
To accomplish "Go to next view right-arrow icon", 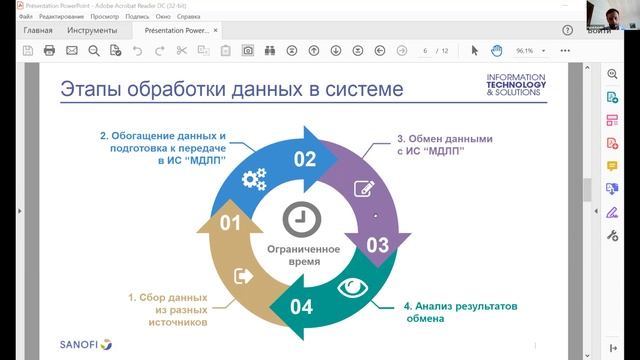I will tap(402, 51).
